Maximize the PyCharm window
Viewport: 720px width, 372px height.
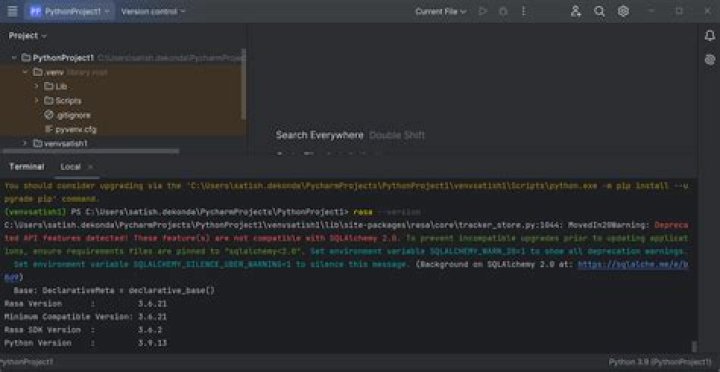(x=679, y=11)
